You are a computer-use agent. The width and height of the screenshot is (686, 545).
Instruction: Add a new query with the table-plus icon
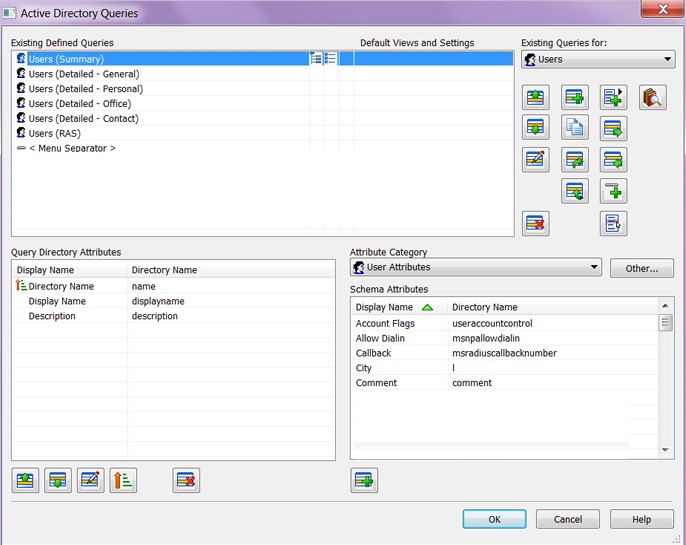click(574, 98)
